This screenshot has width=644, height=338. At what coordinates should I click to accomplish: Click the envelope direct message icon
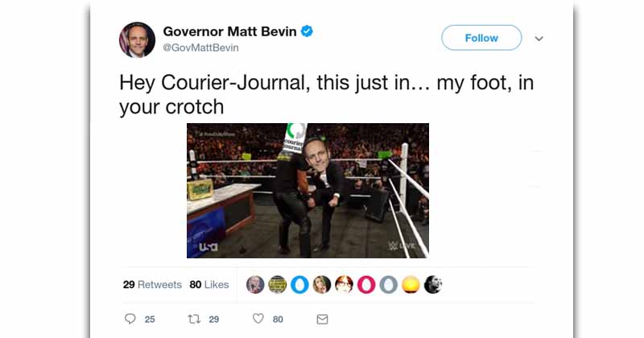[323, 319]
